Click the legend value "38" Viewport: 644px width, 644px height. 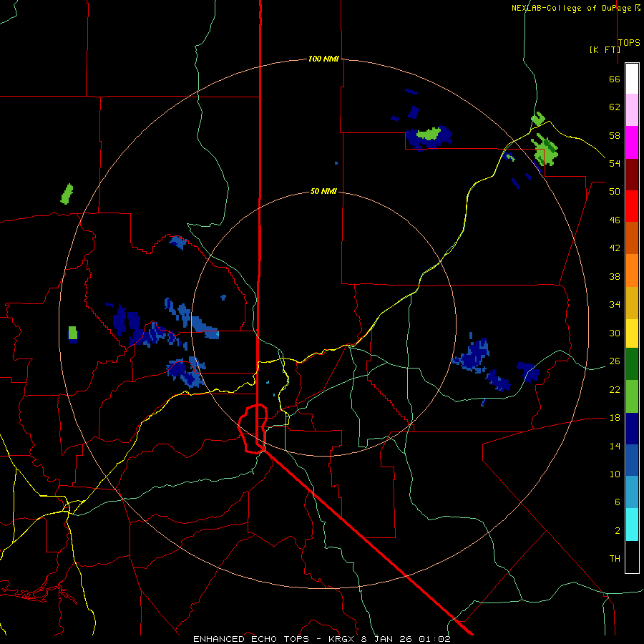(615, 276)
